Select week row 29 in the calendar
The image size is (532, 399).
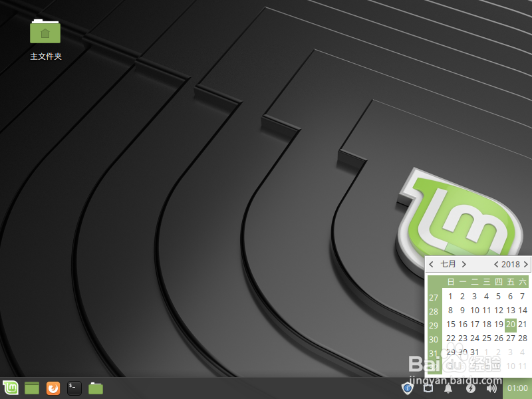[434, 325]
